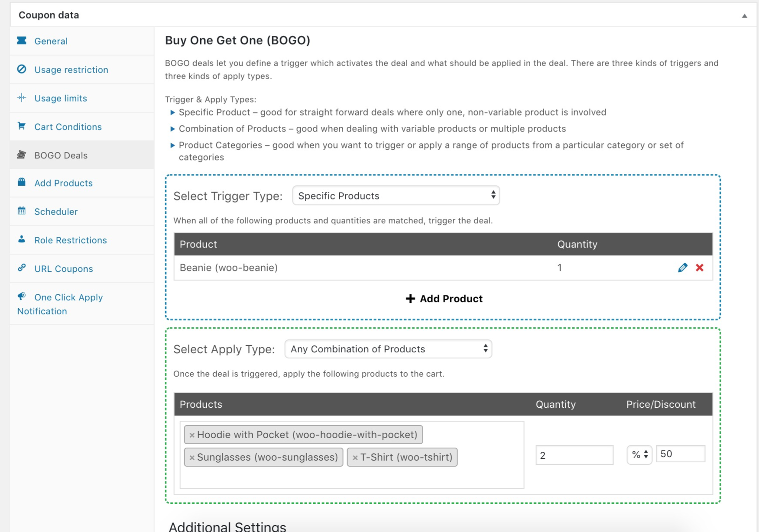Expand the Combination of Products triangle
The height and width of the screenshot is (532, 759).
(172, 129)
